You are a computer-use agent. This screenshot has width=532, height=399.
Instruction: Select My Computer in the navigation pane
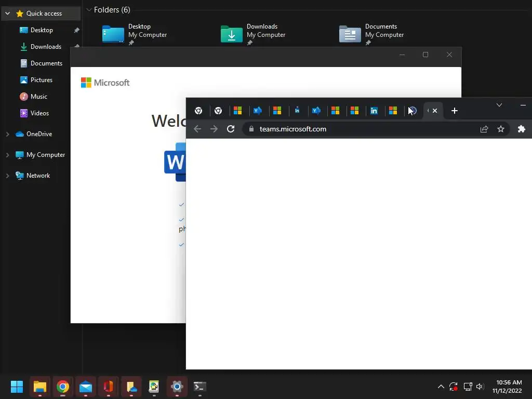point(46,155)
